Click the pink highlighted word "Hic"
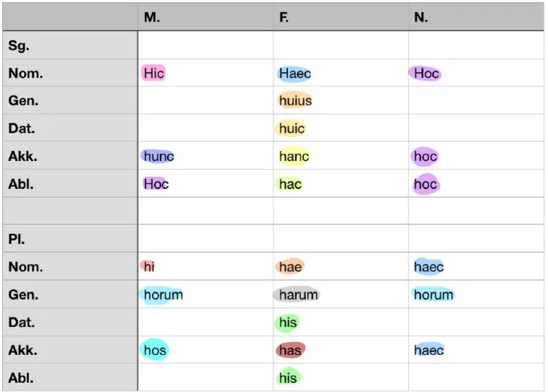 [x=153, y=73]
